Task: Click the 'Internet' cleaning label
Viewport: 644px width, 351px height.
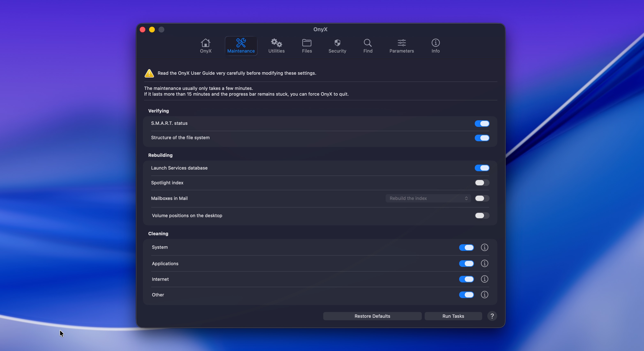Action: click(x=160, y=279)
